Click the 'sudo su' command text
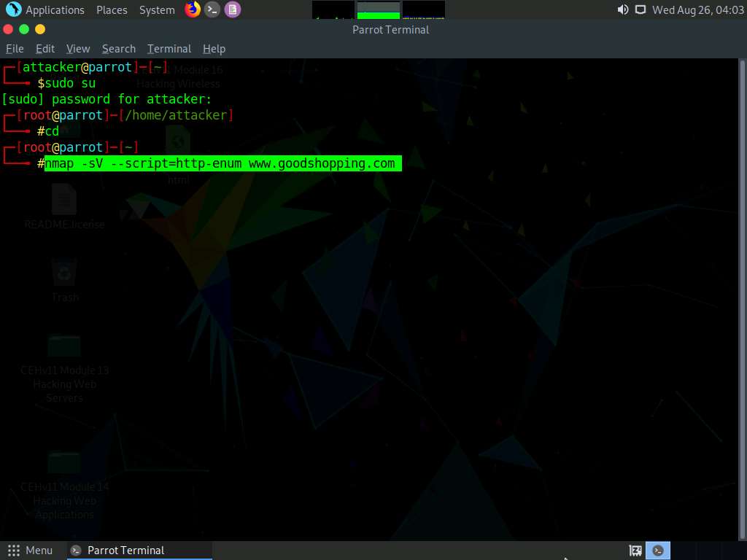Image resolution: width=747 pixels, height=560 pixels. point(71,83)
